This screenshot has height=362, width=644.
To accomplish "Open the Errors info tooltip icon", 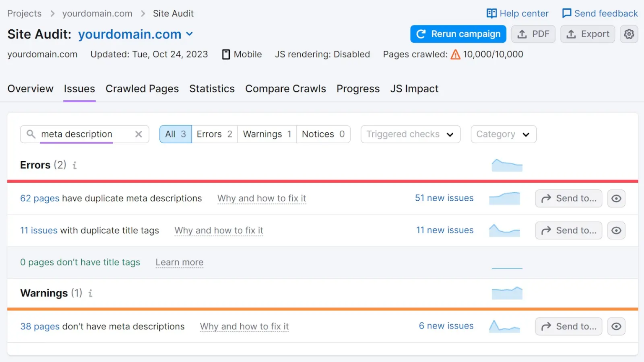I will tap(75, 165).
